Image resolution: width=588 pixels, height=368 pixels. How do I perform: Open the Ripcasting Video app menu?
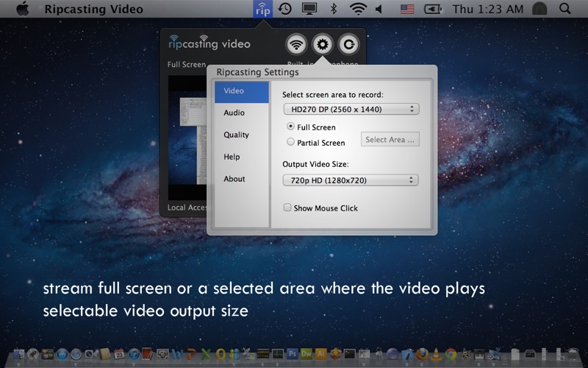point(94,9)
